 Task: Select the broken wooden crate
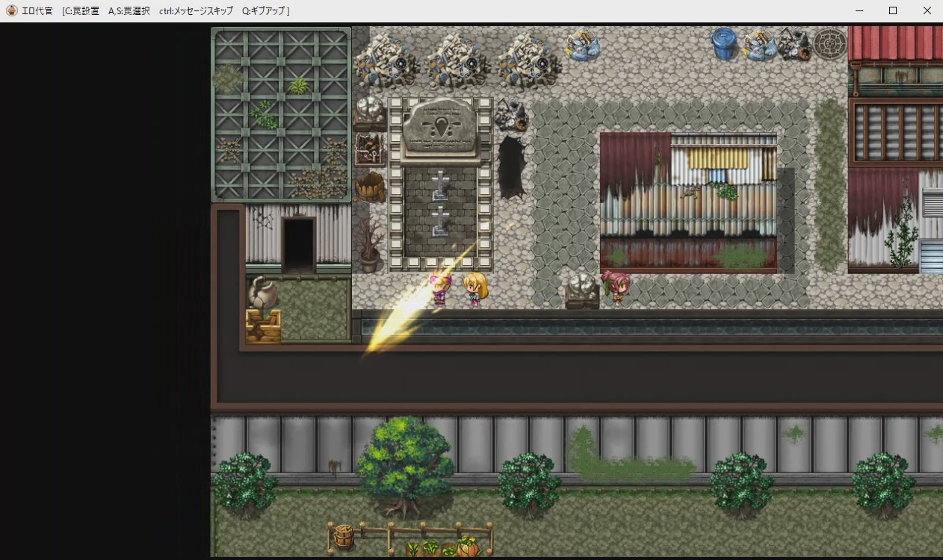pyautogui.click(x=263, y=326)
